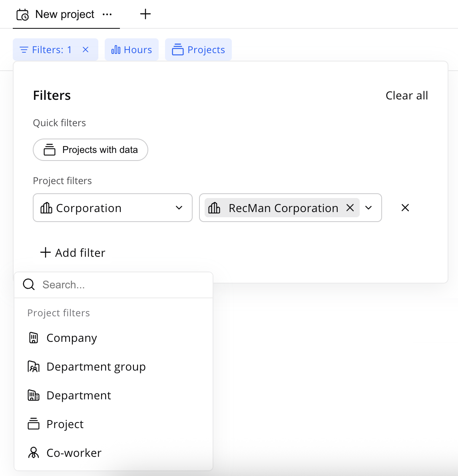Image resolution: width=458 pixels, height=476 pixels.
Task: Expand the corporation value dropdown chevron
Action: point(369,208)
